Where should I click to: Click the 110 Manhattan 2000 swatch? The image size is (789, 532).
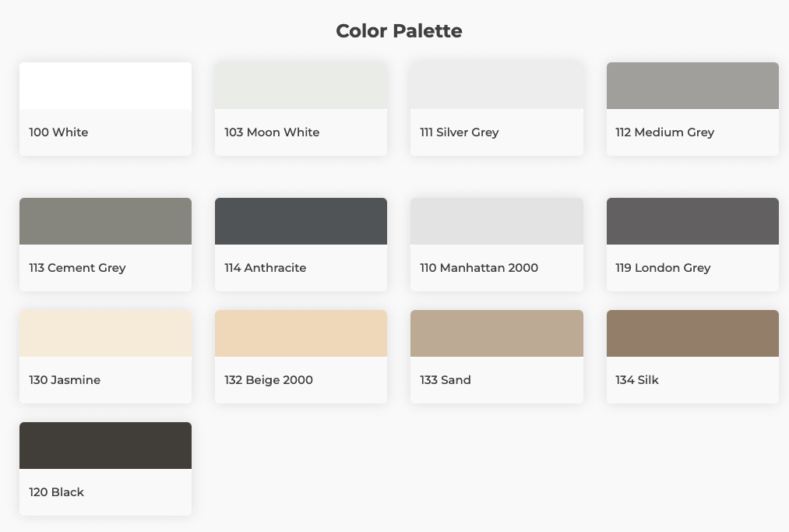click(x=496, y=221)
